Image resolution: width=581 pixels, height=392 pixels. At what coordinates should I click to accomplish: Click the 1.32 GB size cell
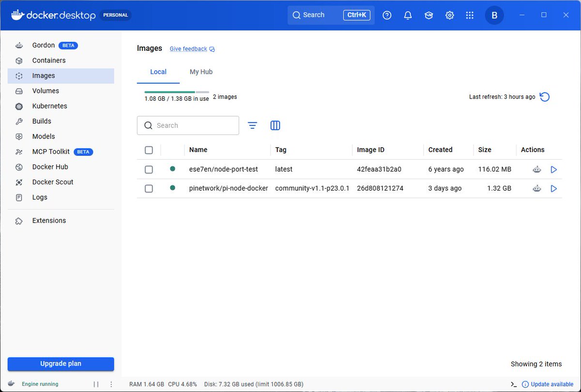499,188
